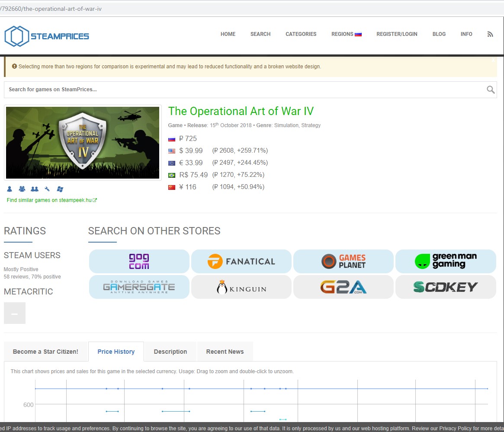Click the ¥ 116 China price

pos(188,187)
